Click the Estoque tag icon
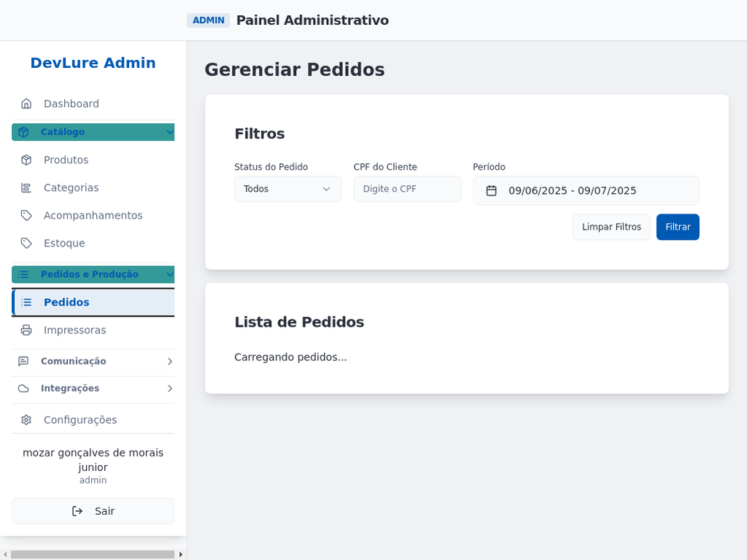Screen dimensions: 747x560 coord(26,243)
